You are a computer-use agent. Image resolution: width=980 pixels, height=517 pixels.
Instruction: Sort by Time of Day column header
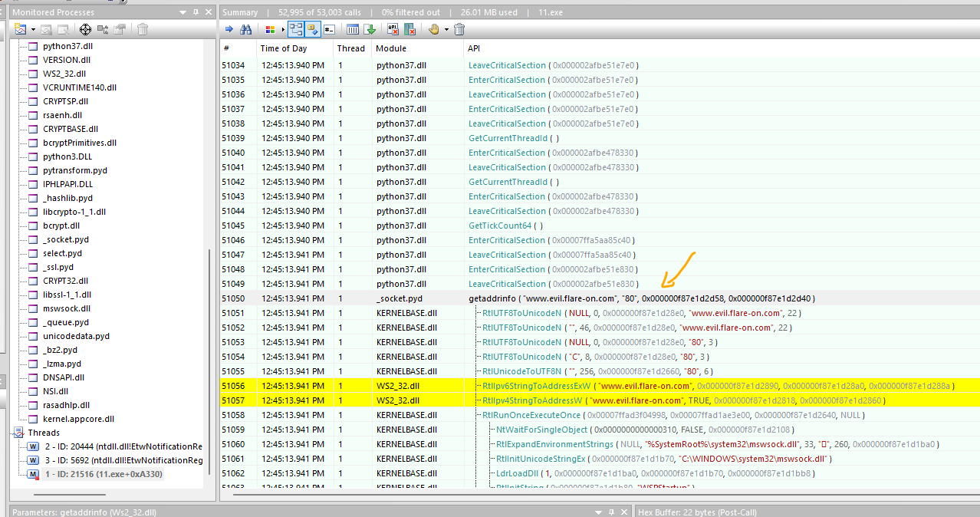294,48
